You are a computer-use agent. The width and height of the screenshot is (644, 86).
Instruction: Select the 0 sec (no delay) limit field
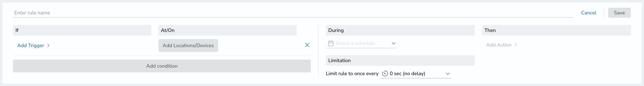pyautogui.click(x=416, y=73)
